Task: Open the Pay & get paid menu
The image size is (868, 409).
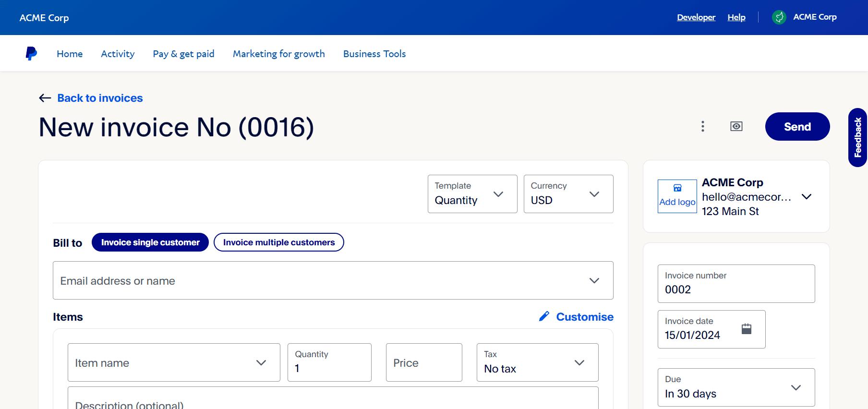Action: [183, 54]
